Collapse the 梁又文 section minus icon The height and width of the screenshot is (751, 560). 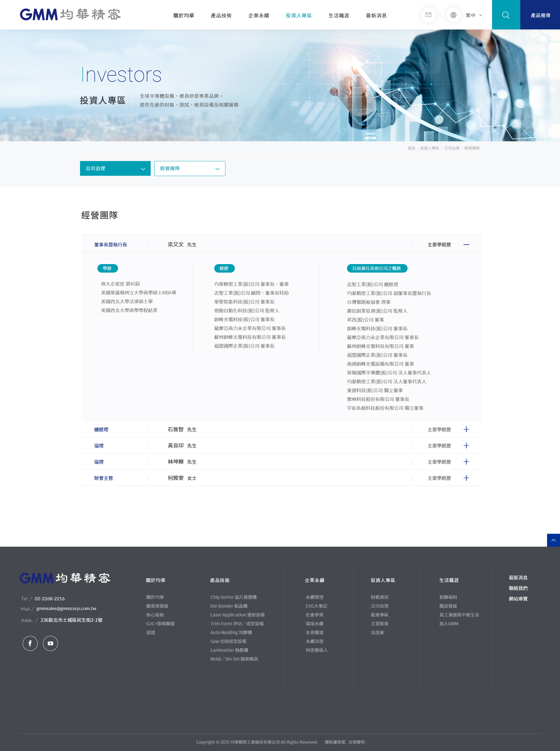[x=466, y=244]
